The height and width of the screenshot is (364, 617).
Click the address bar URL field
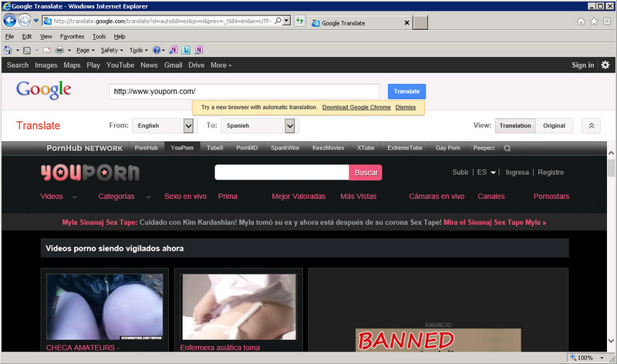[163, 21]
